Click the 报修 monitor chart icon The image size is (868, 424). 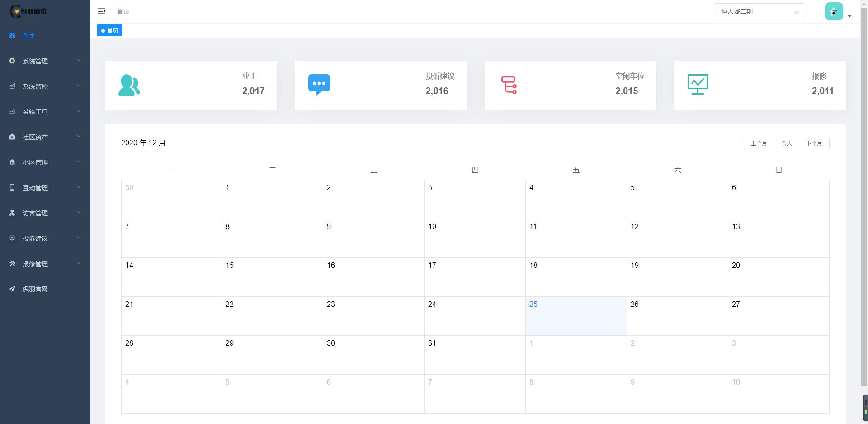pyautogui.click(x=698, y=85)
